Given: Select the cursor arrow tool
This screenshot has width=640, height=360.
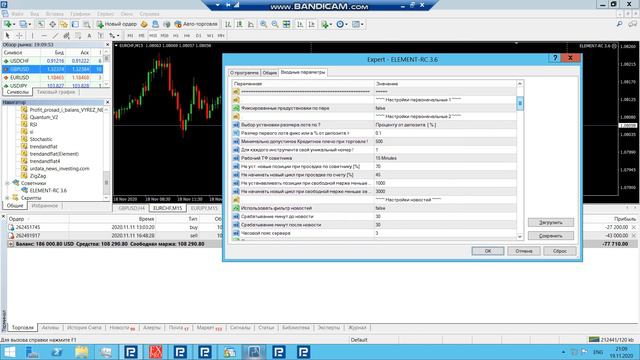Looking at the screenshot, I should (x=7, y=36).
